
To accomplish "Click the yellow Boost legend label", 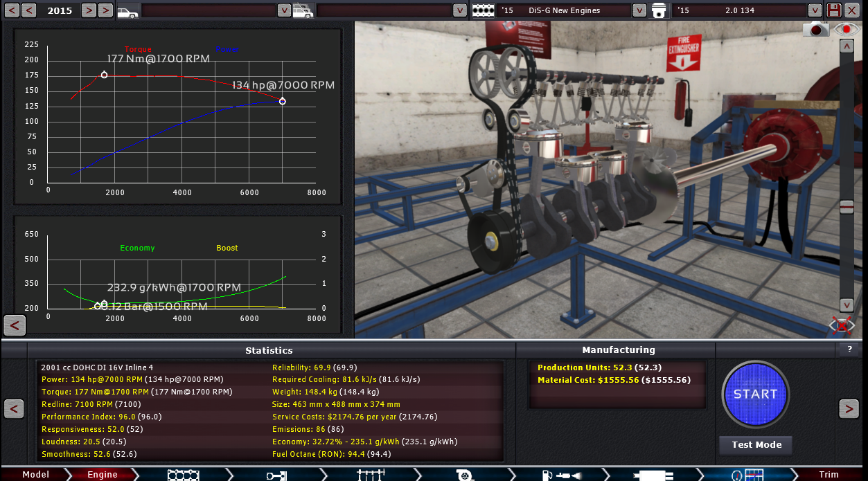I will [x=227, y=248].
